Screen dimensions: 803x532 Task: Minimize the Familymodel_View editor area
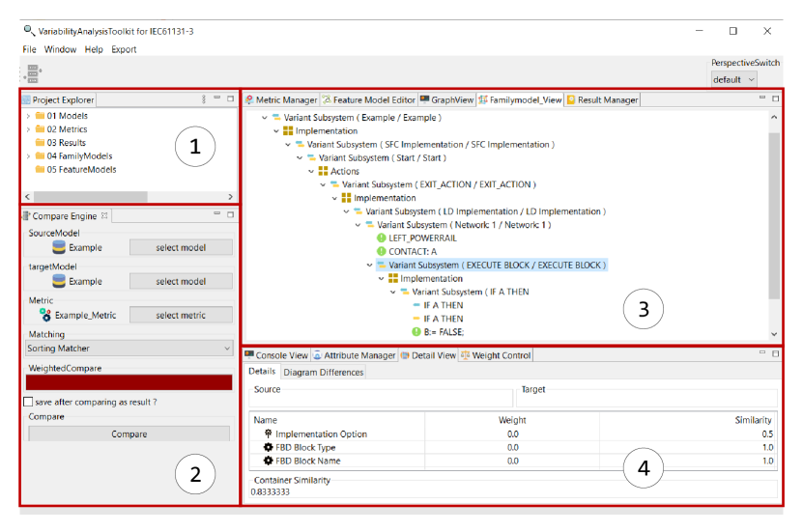pyautogui.click(x=762, y=98)
